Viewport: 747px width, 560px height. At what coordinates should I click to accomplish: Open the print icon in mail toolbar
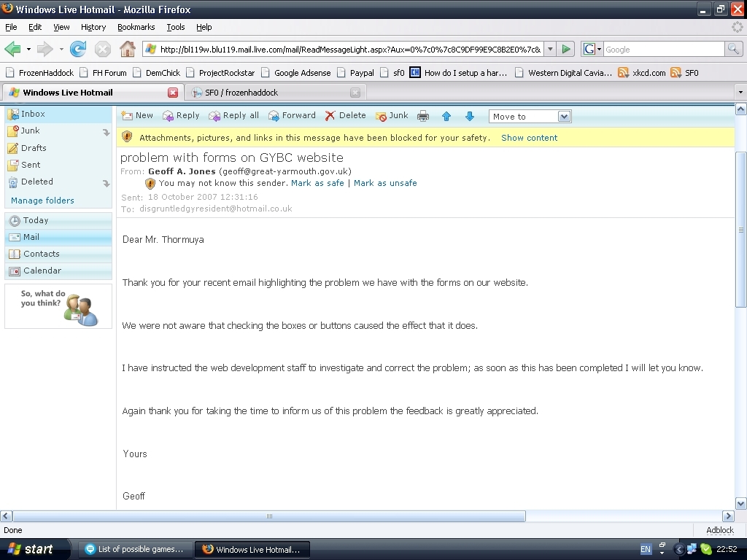[423, 116]
